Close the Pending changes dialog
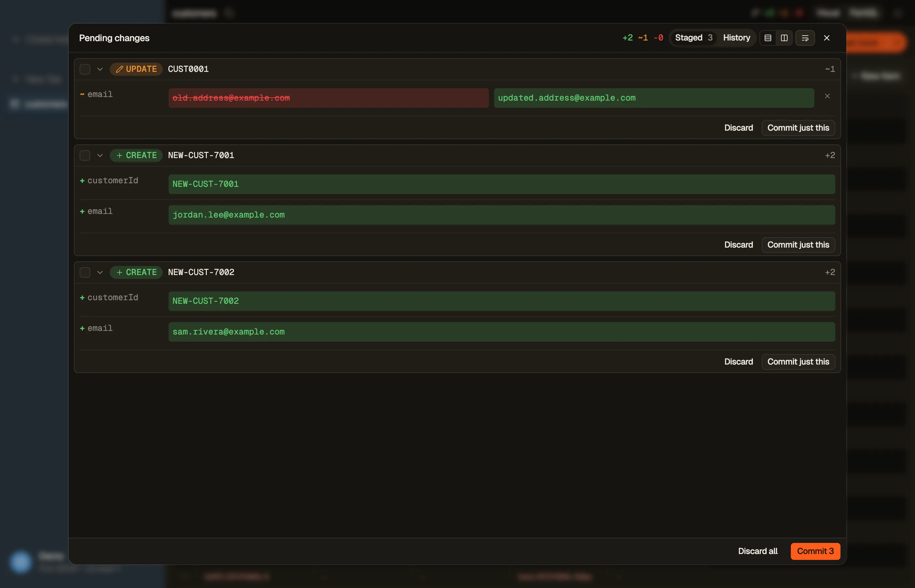The height and width of the screenshot is (588, 915). (x=826, y=38)
